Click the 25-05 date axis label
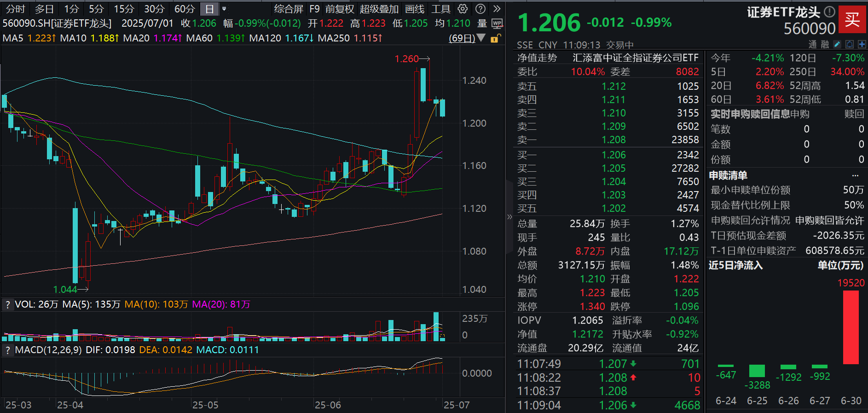 coord(205,405)
